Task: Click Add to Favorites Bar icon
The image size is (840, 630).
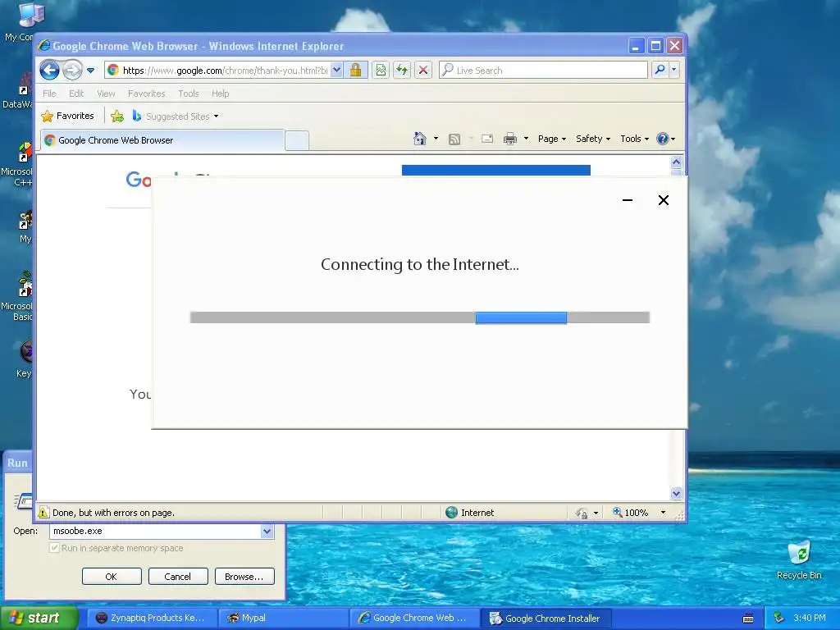Action: 117,116
